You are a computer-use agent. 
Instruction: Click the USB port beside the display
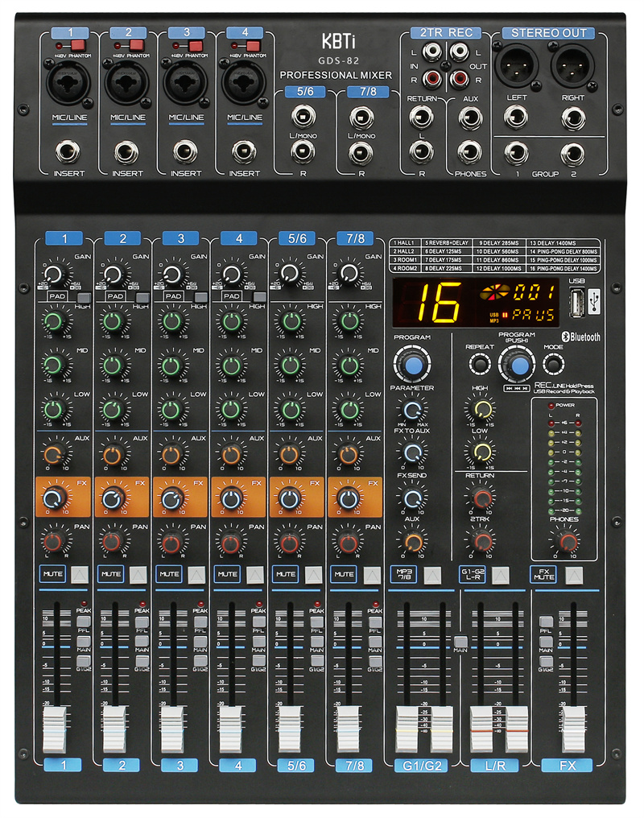point(576,303)
